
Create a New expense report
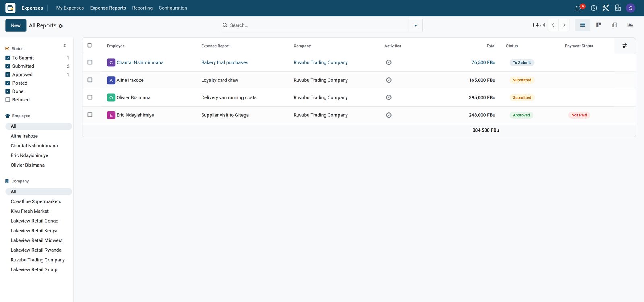pyautogui.click(x=16, y=25)
